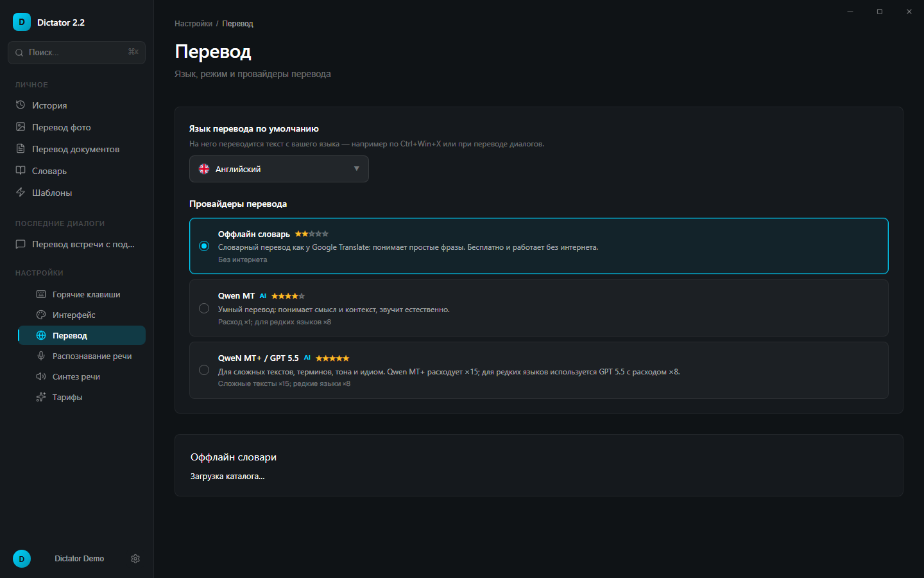Open History via its clock icon
This screenshot has width=924, height=578.
coord(21,105)
